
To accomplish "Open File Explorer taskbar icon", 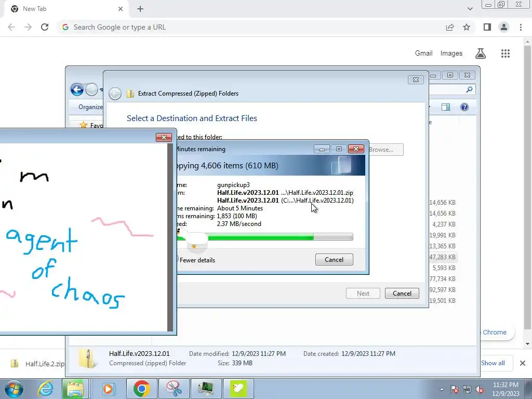I will [x=75, y=389].
